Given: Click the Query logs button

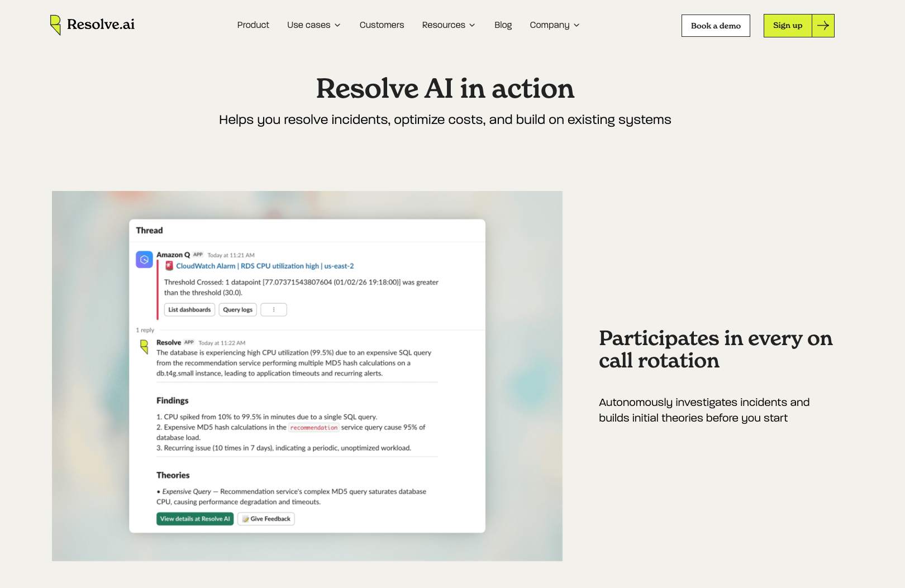Looking at the screenshot, I should tap(237, 310).
